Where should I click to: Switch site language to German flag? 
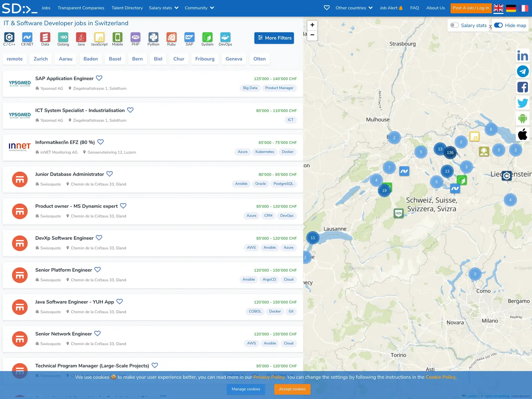click(511, 8)
